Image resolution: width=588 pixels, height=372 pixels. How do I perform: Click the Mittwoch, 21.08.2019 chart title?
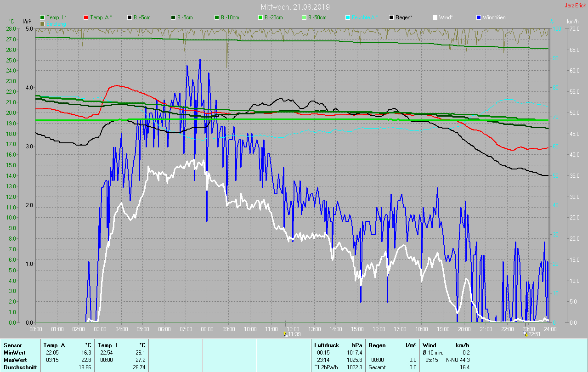click(295, 7)
